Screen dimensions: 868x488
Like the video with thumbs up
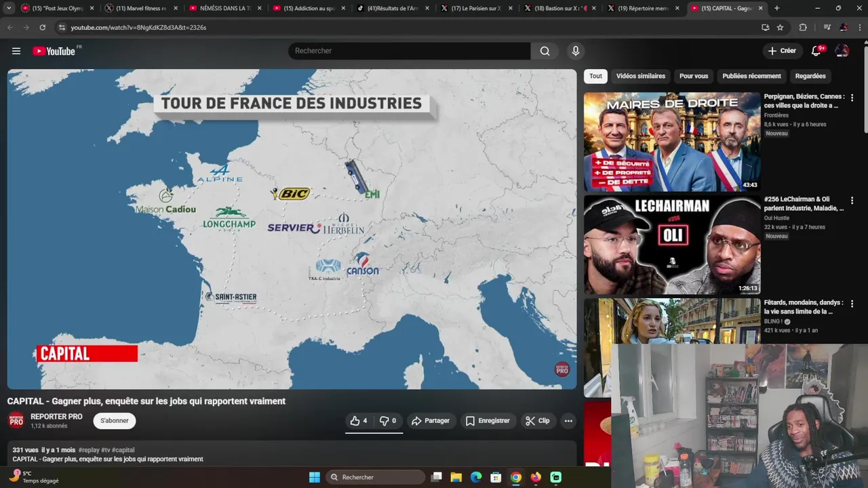tap(359, 421)
